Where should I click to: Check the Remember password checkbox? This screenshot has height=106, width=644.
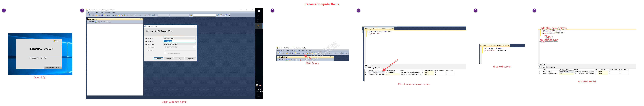(166, 53)
